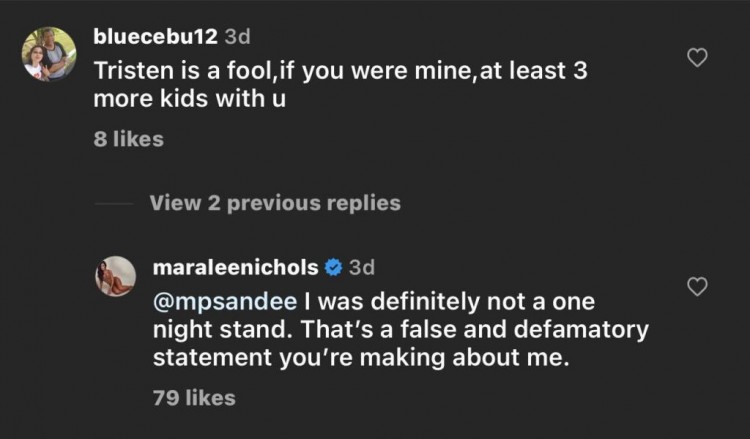Click the 3d timestamp after maraleenichols' badge
This screenshot has width=750, height=439.
click(x=362, y=268)
